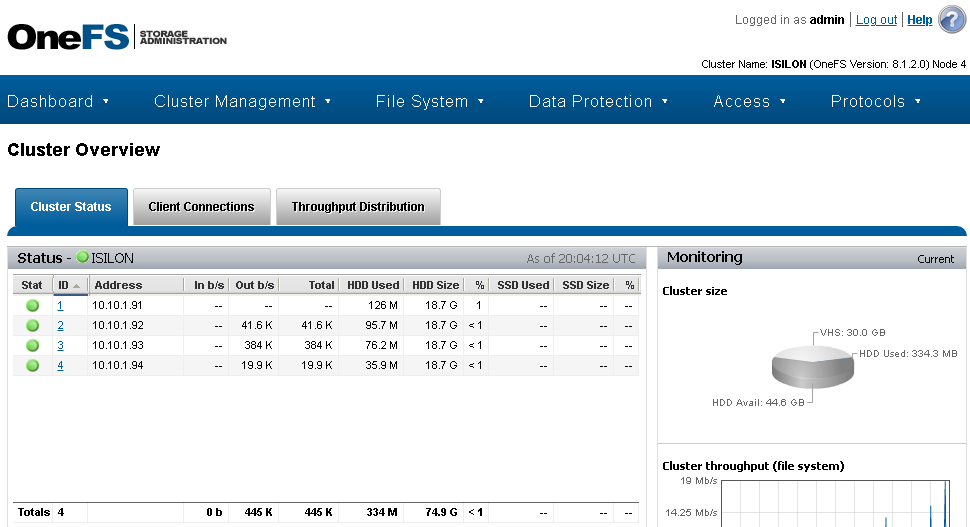Select address 10.10.1.93
The width and height of the screenshot is (970, 527).
point(118,346)
